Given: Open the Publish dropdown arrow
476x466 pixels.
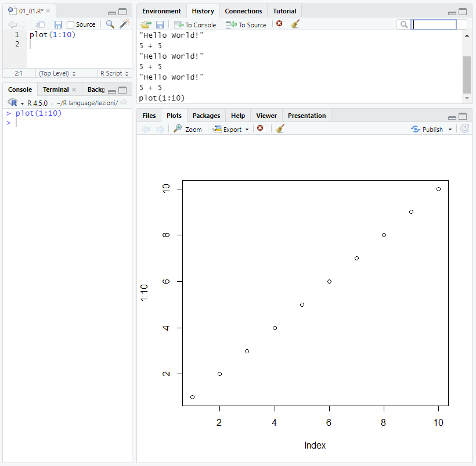Looking at the screenshot, I should click(450, 130).
